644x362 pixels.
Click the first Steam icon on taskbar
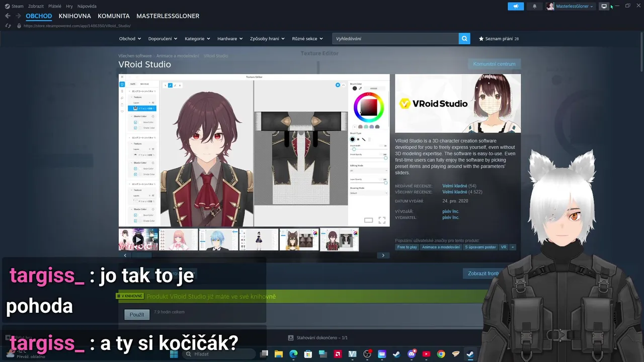pyautogui.click(x=396, y=354)
